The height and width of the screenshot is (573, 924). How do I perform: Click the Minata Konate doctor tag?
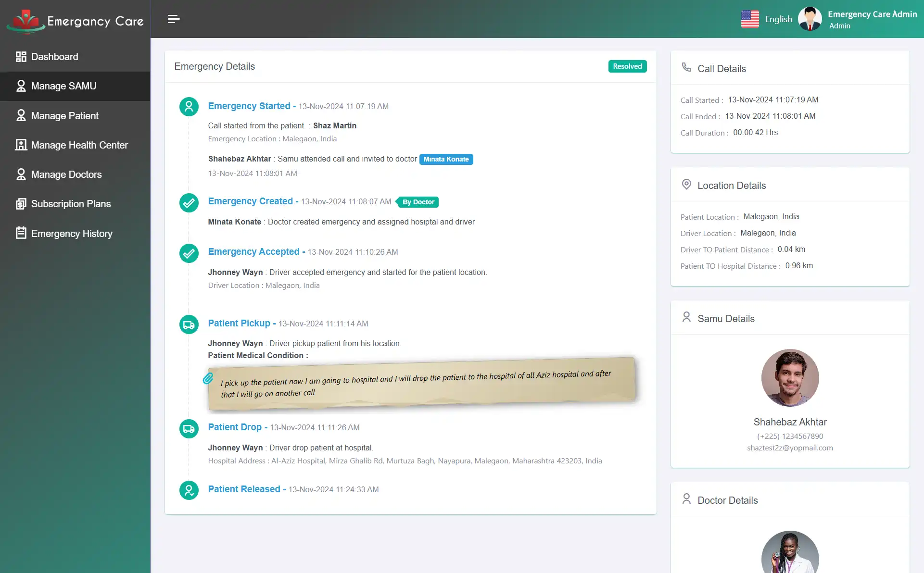(x=446, y=159)
